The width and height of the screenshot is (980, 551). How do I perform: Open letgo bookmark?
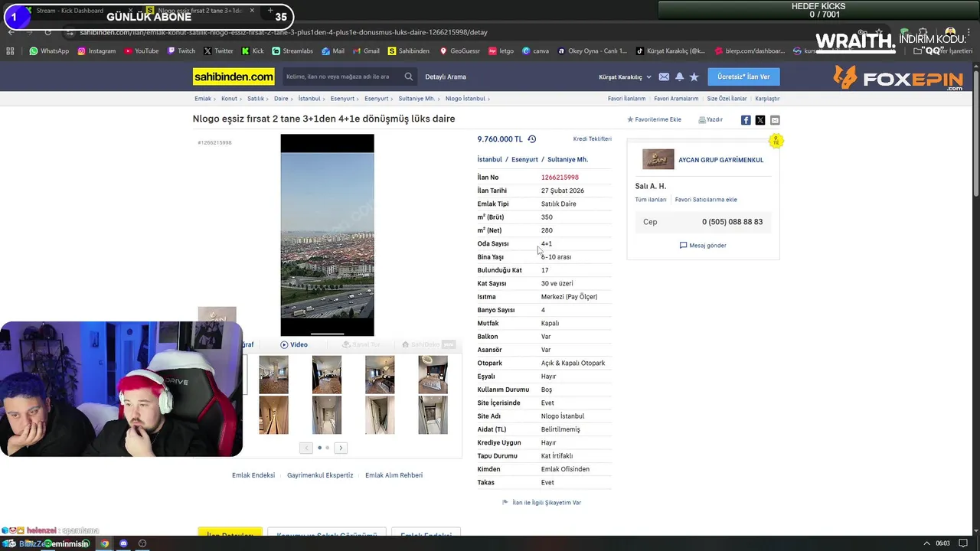click(501, 51)
